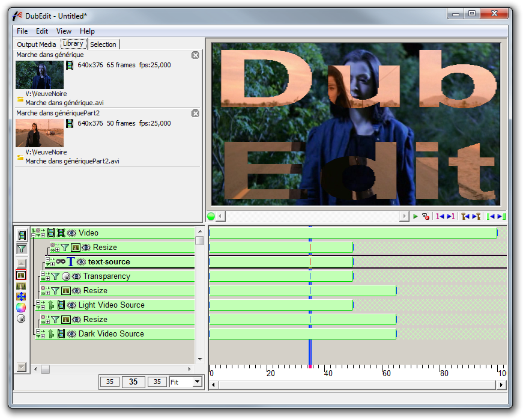Click thumbnail of Marche dans génériquePart2 clip
Image resolution: width=523 pixels, height=420 pixels.
40,133
